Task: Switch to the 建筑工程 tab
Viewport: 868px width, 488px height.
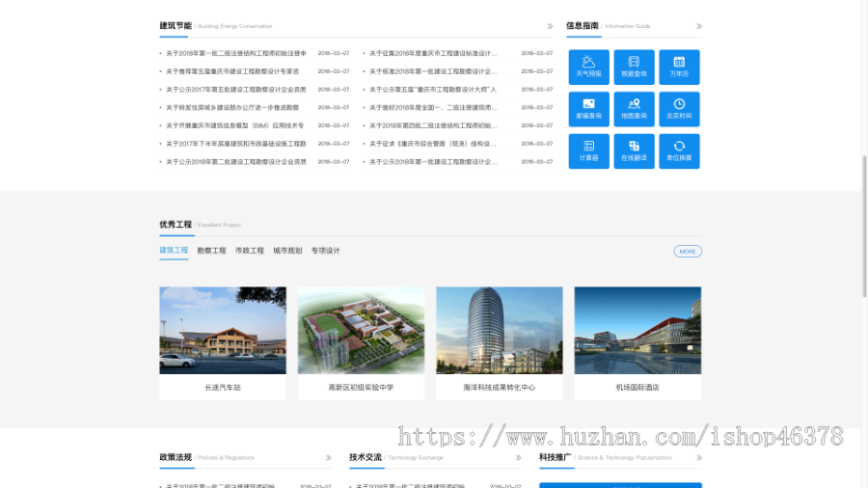Action: (x=174, y=250)
